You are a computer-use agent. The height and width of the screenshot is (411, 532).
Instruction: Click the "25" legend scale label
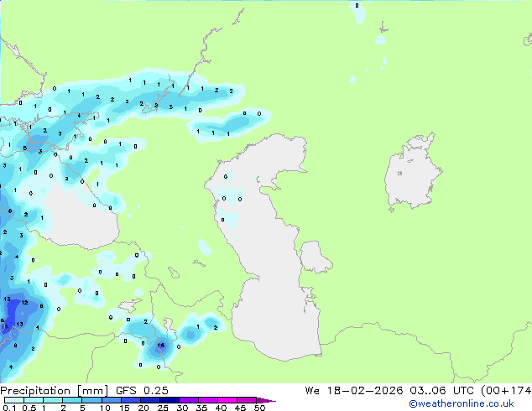[163, 408]
